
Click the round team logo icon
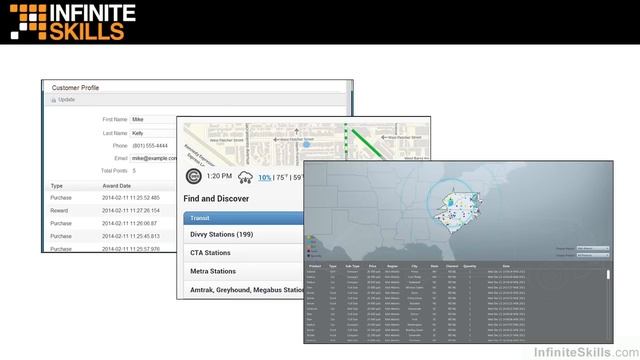pyautogui.click(x=193, y=176)
